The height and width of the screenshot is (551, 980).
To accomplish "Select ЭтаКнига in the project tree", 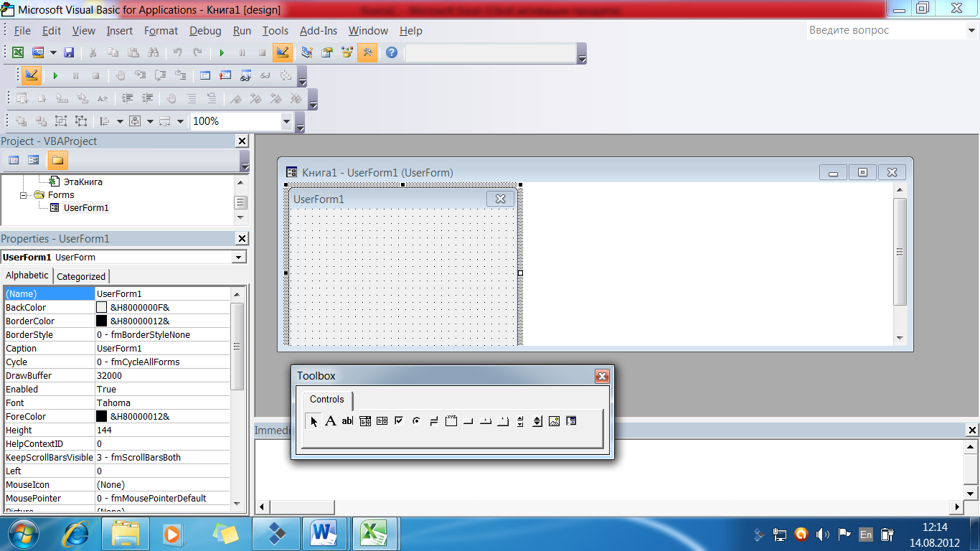I will [83, 182].
